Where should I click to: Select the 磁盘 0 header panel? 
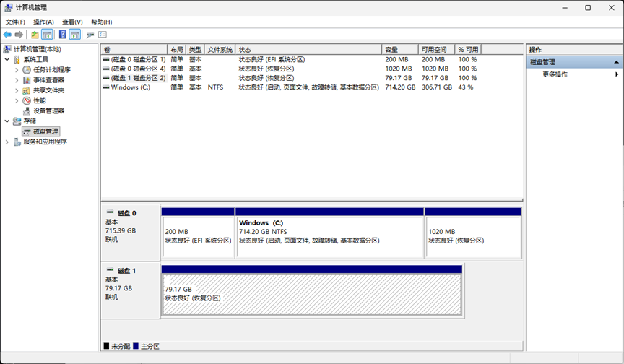[x=131, y=233]
